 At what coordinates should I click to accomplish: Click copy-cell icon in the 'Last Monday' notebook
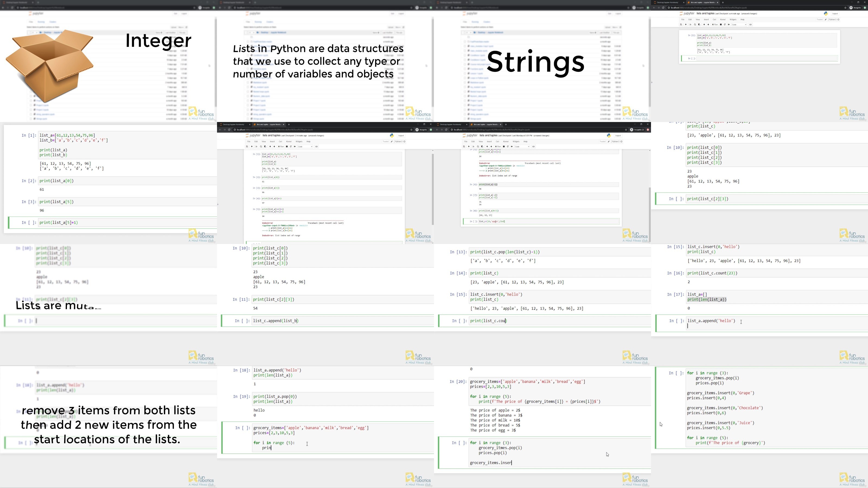pyautogui.click(x=478, y=146)
